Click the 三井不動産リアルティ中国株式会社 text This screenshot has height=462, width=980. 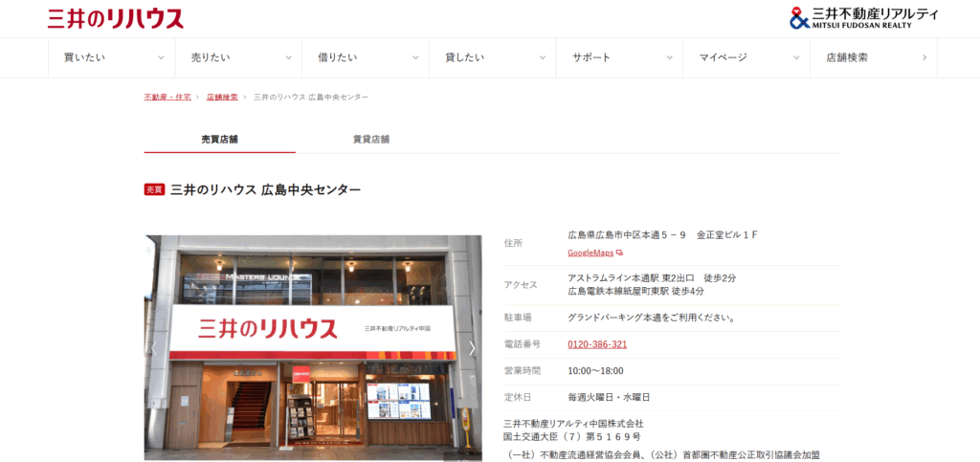pyautogui.click(x=574, y=424)
